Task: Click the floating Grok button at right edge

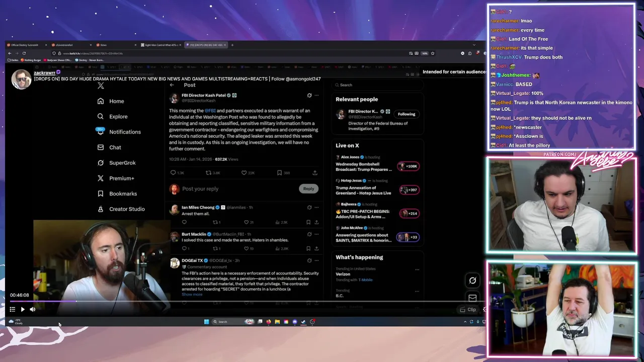Action: [x=472, y=281]
